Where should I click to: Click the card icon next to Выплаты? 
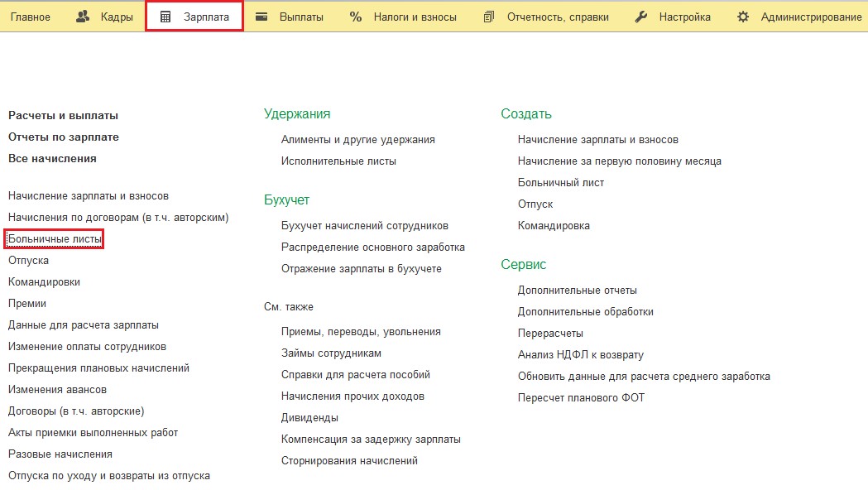tap(261, 17)
